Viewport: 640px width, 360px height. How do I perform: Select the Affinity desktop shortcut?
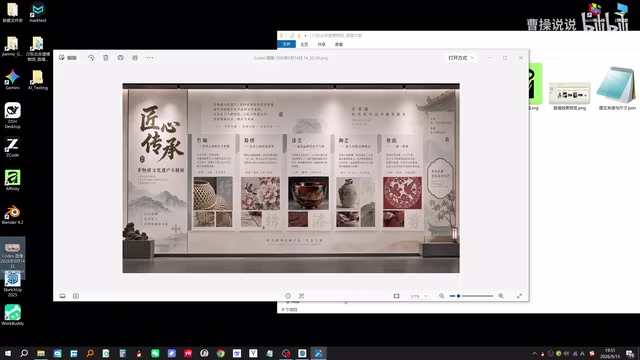(x=12, y=180)
